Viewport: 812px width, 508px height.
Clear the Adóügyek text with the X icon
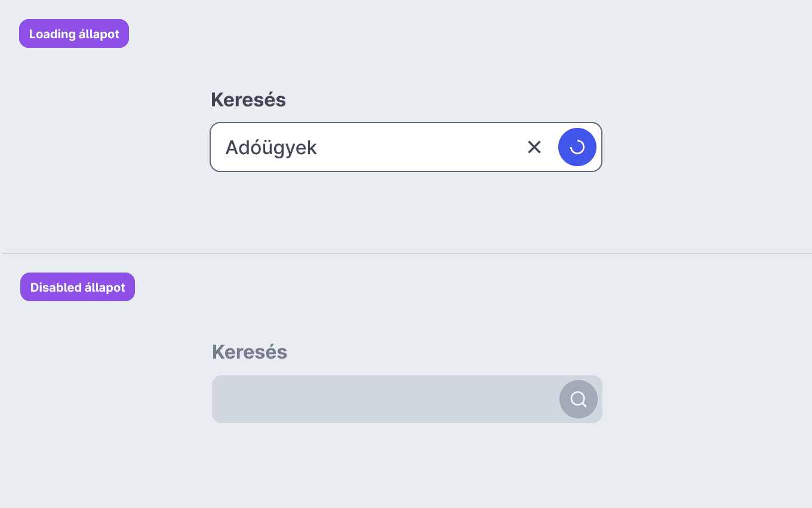(x=534, y=147)
